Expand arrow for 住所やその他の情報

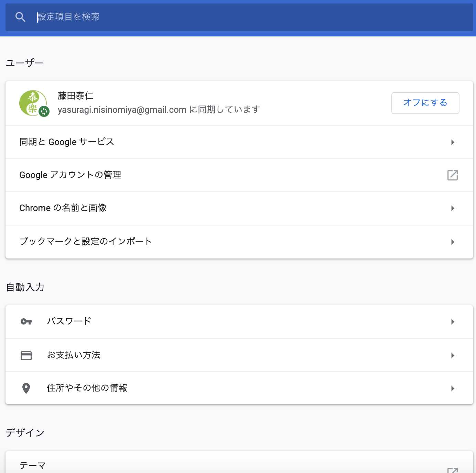point(453,388)
